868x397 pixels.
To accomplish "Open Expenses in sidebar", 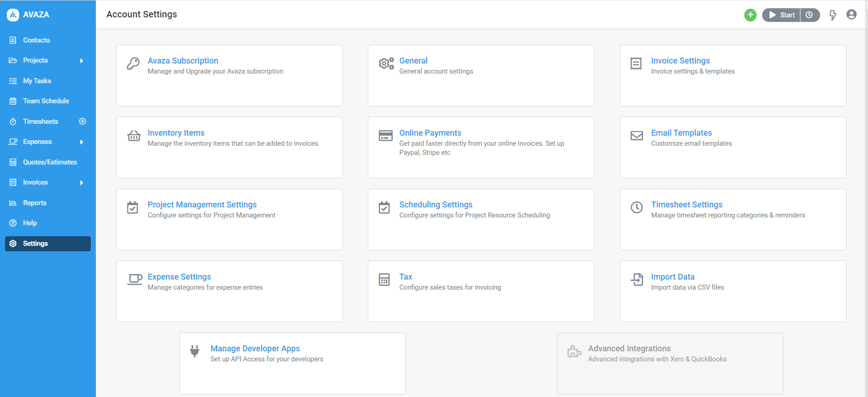I will pos(37,142).
